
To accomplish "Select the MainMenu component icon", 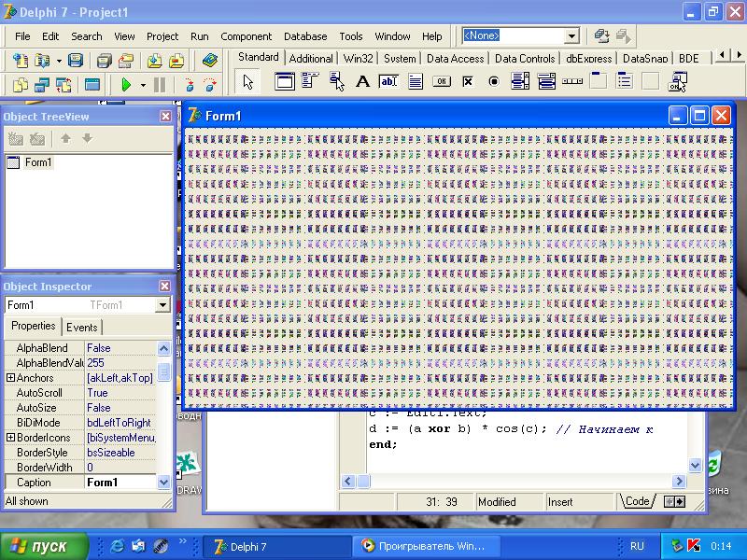I will 310,81.
